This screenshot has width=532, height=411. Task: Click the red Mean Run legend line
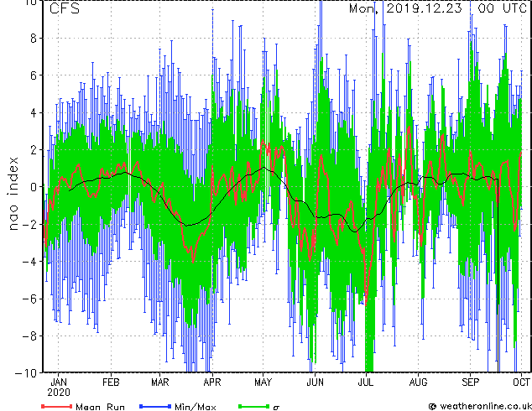click(x=57, y=406)
